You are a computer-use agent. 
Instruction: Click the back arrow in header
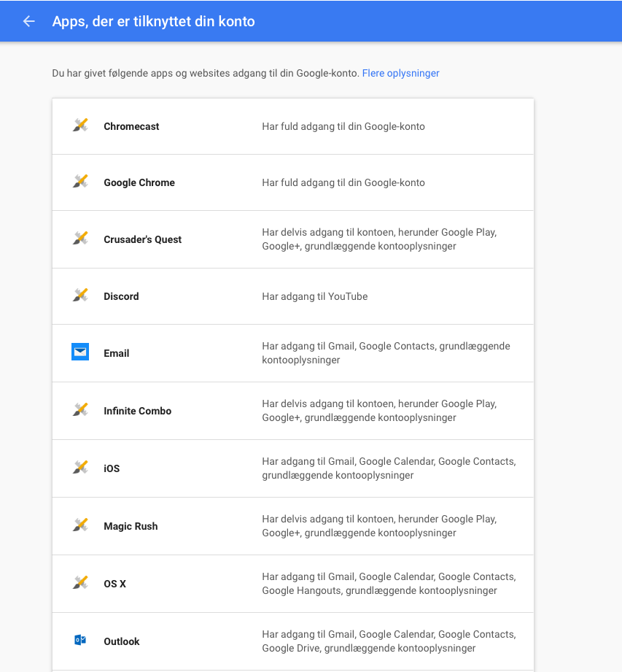(x=29, y=21)
